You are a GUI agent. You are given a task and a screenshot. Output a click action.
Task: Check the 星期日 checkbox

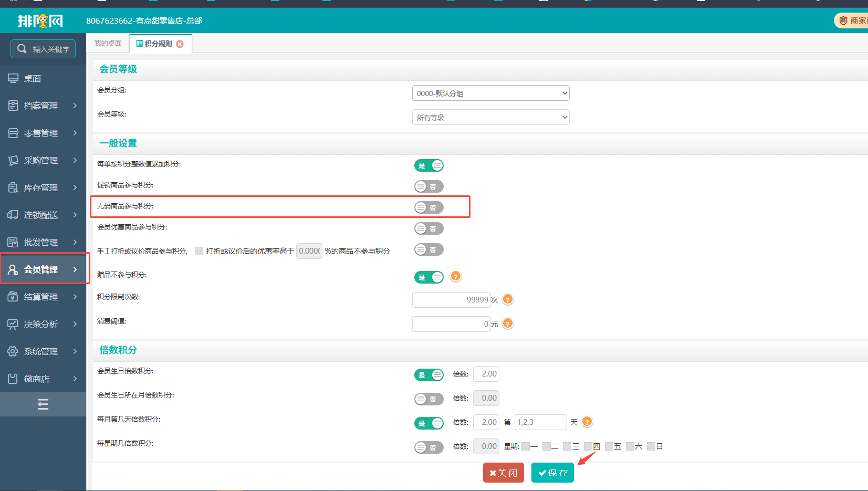[x=651, y=446]
